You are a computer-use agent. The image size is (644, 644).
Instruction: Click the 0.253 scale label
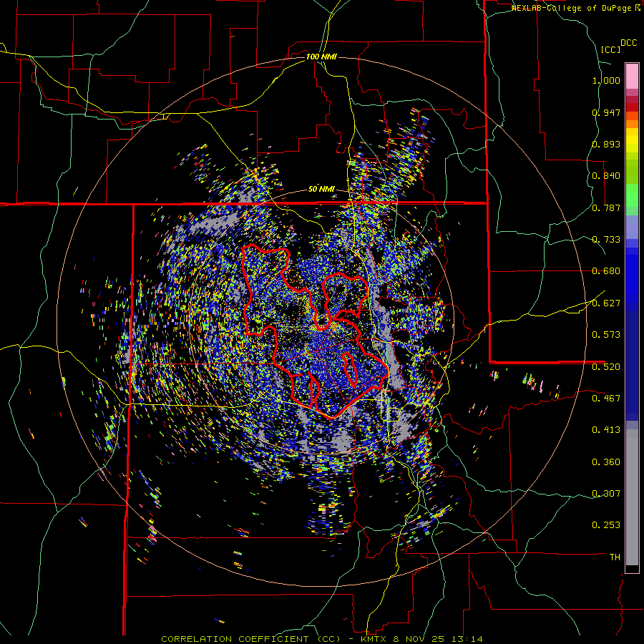tap(606, 525)
